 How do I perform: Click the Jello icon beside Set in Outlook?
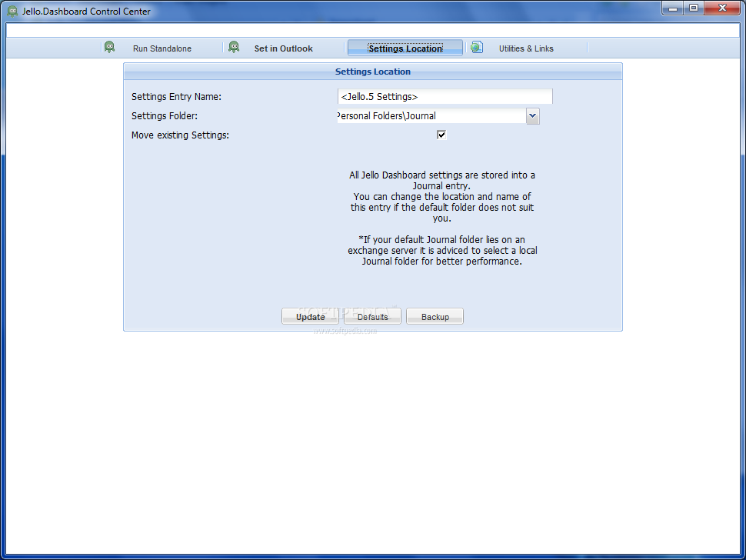(234, 48)
